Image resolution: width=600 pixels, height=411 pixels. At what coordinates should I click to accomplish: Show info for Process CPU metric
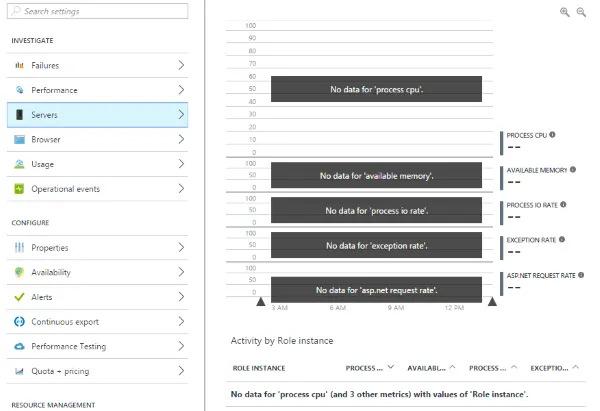coord(552,134)
